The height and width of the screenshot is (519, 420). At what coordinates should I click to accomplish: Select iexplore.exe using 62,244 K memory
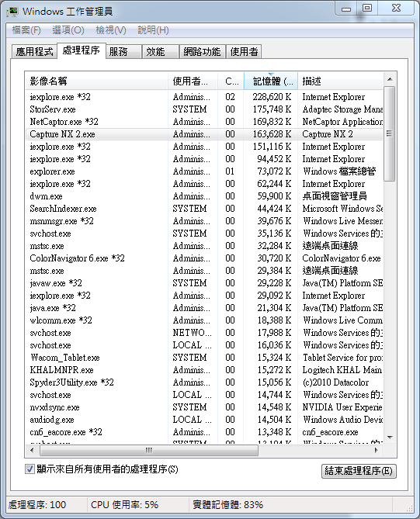[x=204, y=184]
